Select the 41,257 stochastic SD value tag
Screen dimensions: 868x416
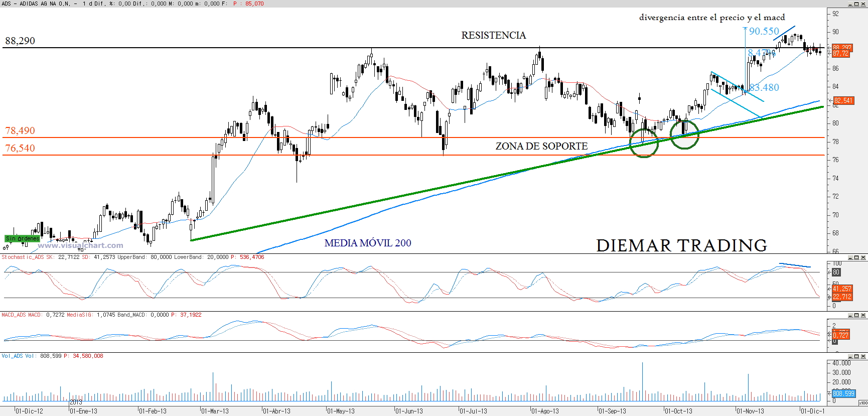[842, 289]
